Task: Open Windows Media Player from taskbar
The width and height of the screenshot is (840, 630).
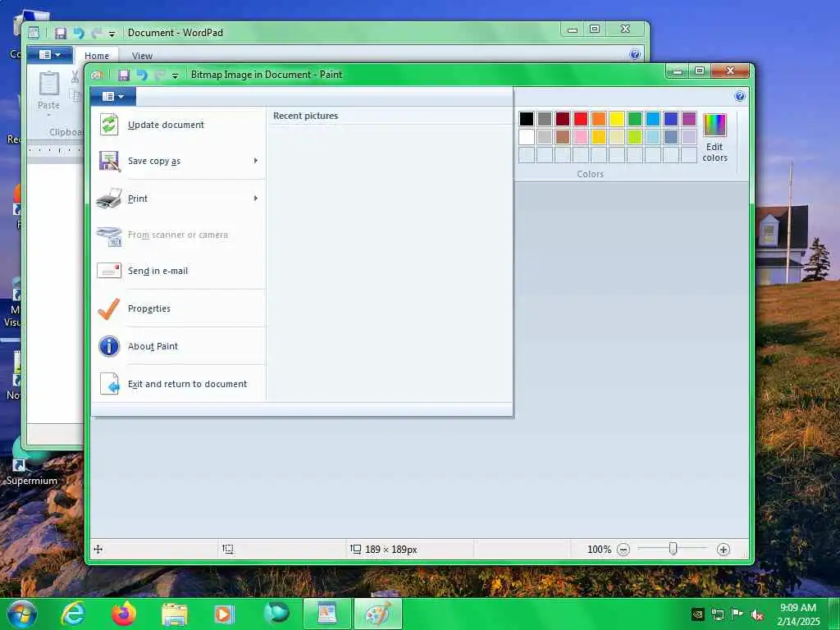Action: click(x=224, y=614)
